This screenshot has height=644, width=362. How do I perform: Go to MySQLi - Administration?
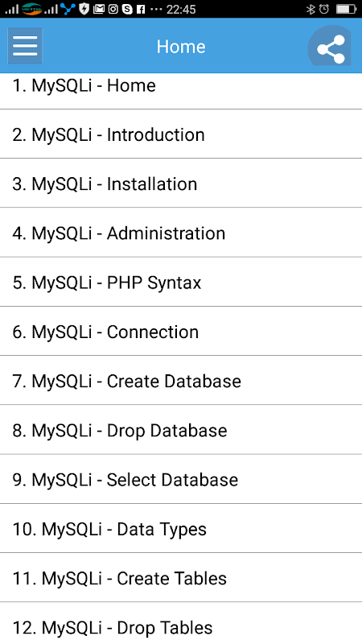(181, 233)
